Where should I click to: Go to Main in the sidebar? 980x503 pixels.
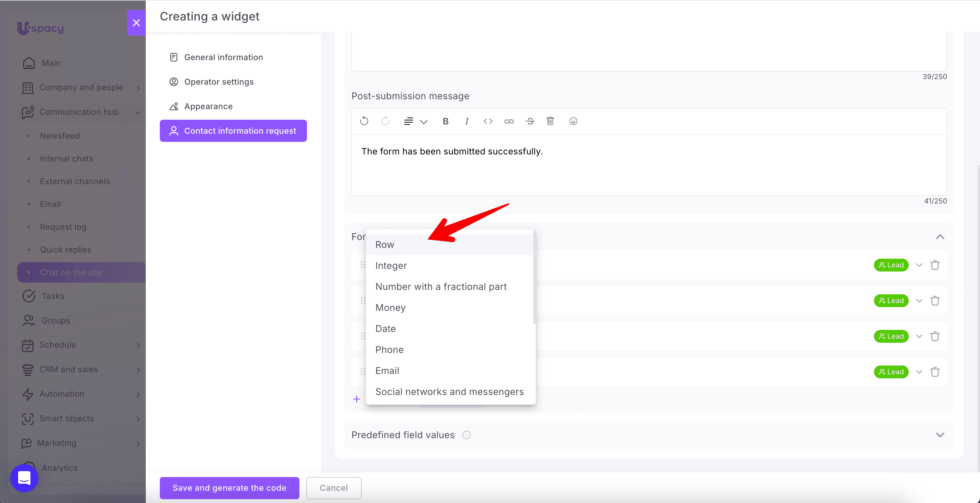point(51,63)
